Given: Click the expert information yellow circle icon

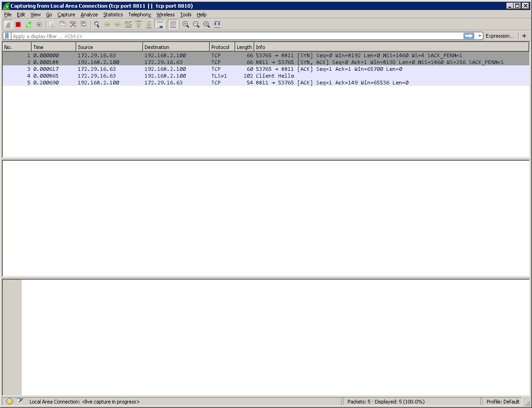Looking at the screenshot, I should click(x=10, y=401).
